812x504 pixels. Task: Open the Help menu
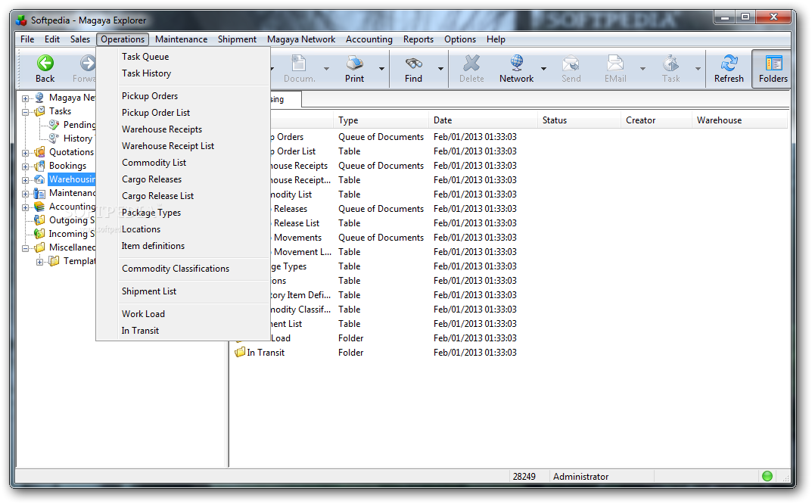(496, 39)
